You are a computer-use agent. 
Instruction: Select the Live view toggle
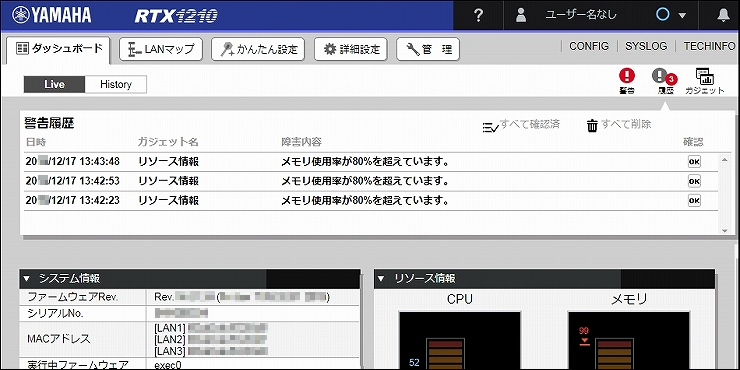[54, 84]
